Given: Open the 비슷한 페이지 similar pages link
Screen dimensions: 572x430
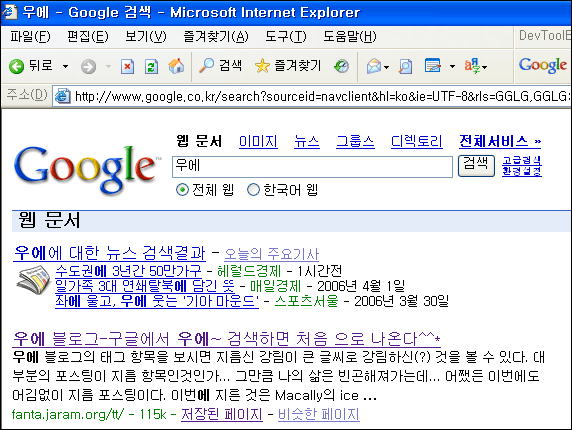Looking at the screenshot, I should (x=319, y=414).
